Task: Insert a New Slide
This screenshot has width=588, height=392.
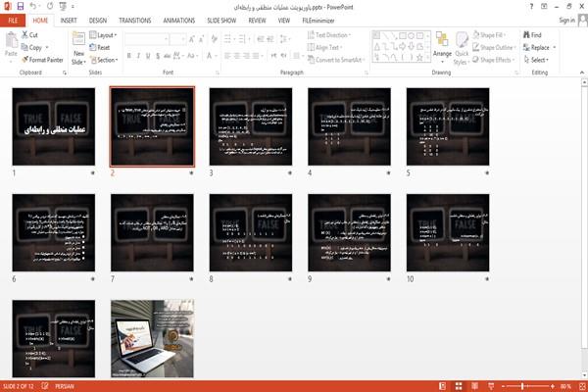Action: point(78,48)
